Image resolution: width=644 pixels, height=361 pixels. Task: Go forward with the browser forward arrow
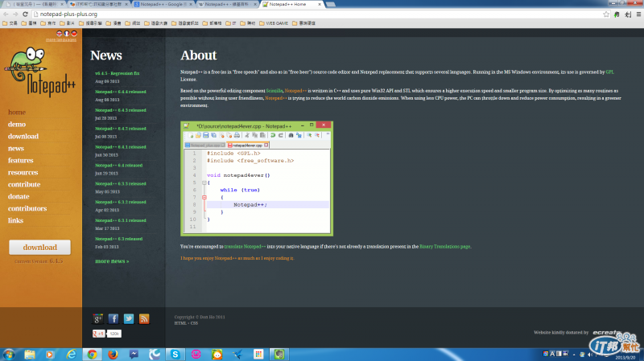(x=15, y=14)
